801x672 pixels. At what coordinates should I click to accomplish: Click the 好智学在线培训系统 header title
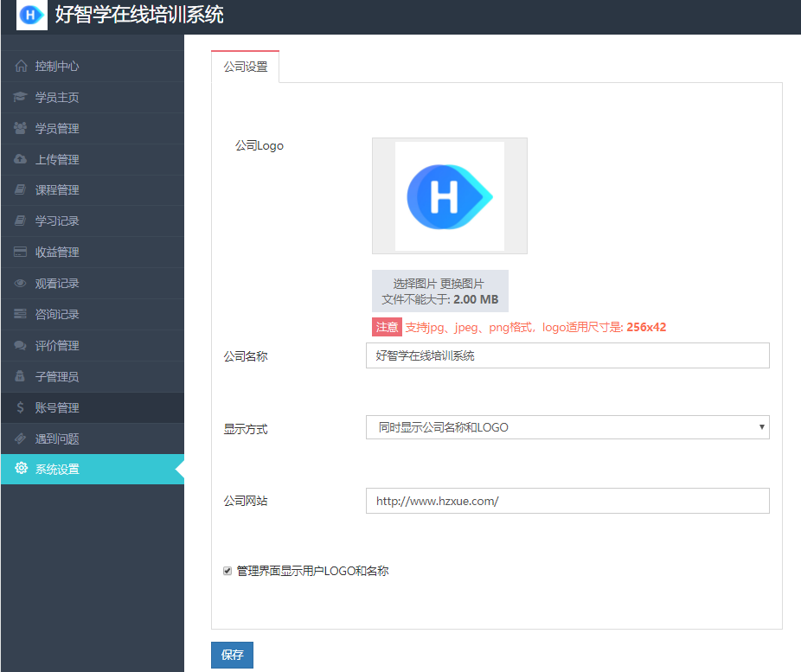(x=139, y=15)
